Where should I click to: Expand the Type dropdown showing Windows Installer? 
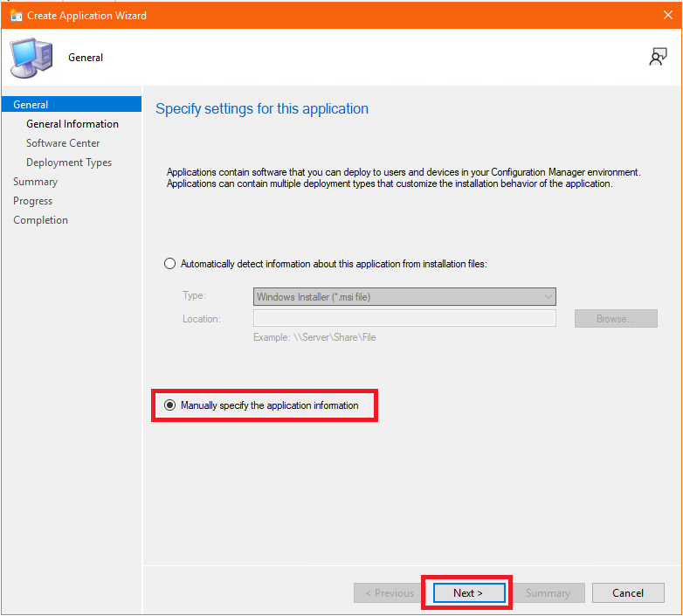(404, 297)
